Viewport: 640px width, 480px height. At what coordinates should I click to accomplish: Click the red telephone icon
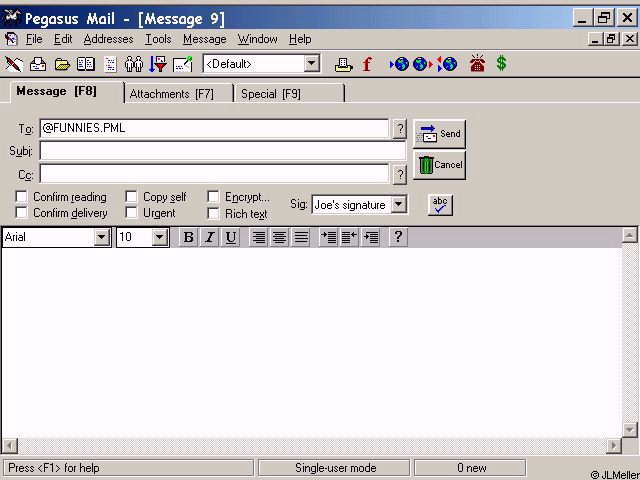coord(477,63)
